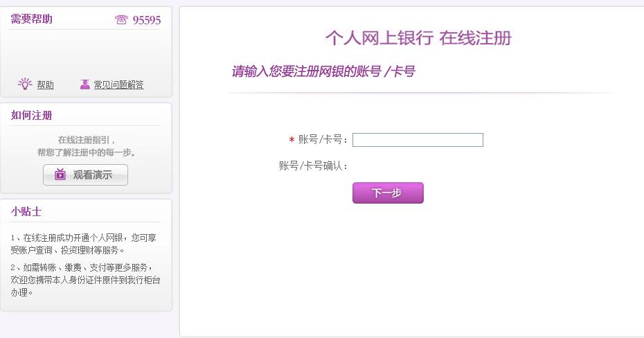Click the 请输入您要注册网银的账号/卡号 subtitle

pos(323,71)
